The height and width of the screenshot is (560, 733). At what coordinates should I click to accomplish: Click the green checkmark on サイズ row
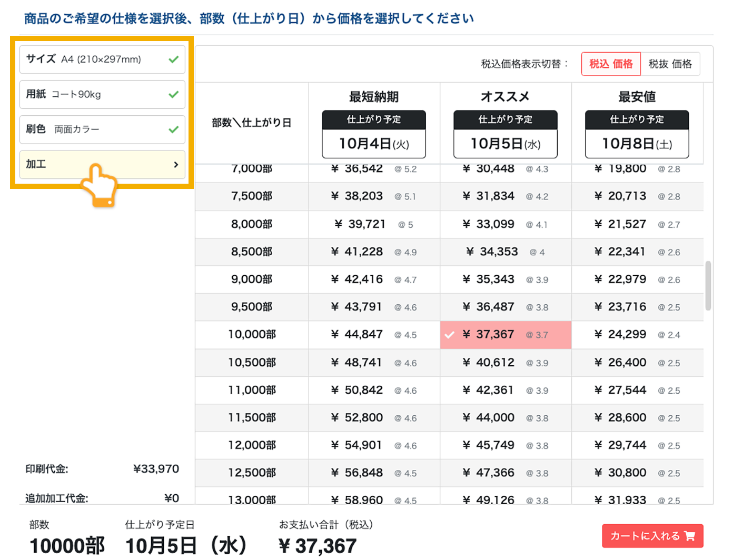174,59
